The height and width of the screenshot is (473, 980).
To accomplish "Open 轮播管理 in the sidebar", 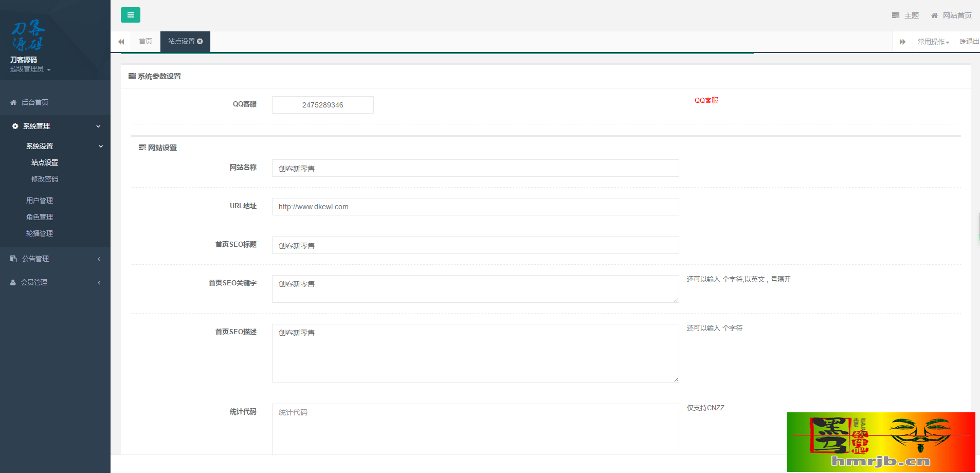I will (x=40, y=233).
